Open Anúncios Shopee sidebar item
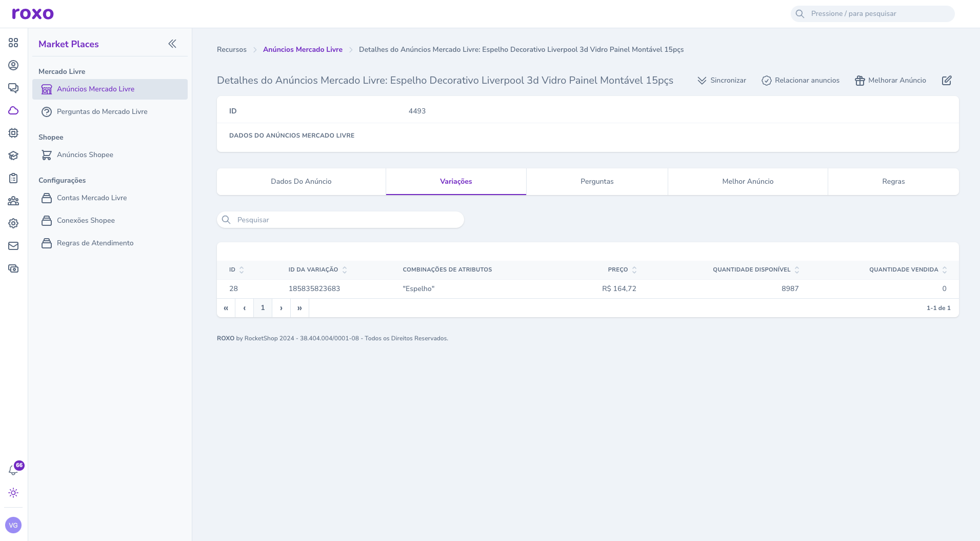 [x=110, y=154]
